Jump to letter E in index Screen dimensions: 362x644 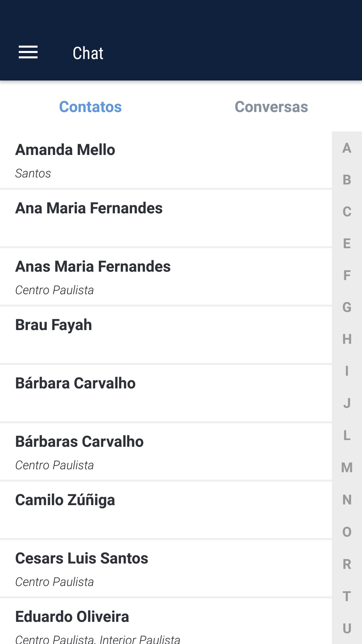(x=347, y=244)
